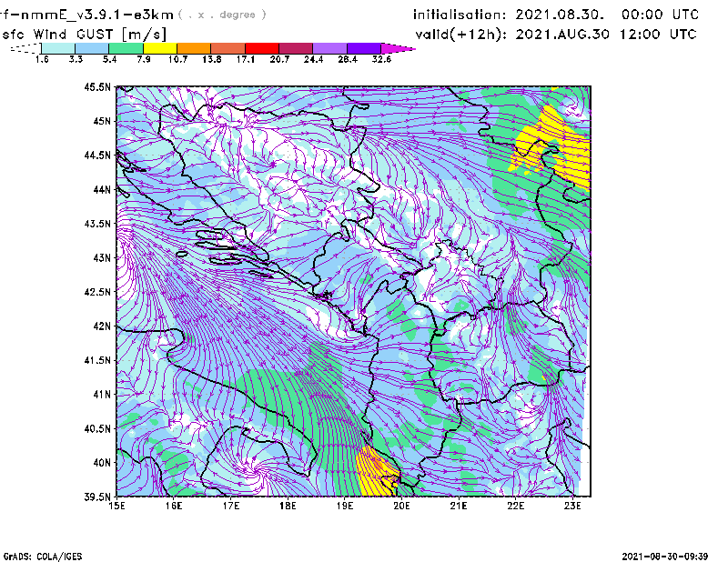Pick the coral legend swatch starting at 13.8
This screenshot has height=562, width=728.
click(228, 48)
